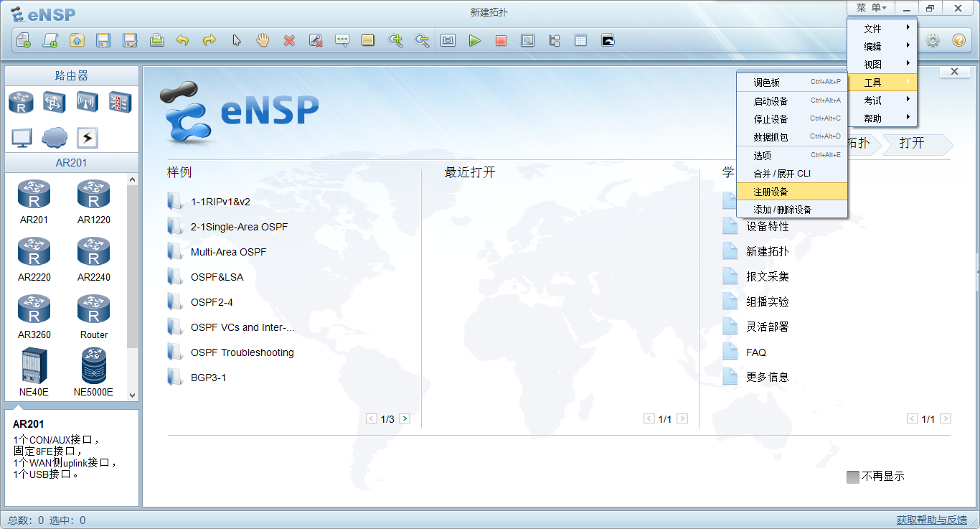Screen dimensions: 980x529
Task: Choose 停止设备 menu entry
Action: pyautogui.click(x=792, y=119)
